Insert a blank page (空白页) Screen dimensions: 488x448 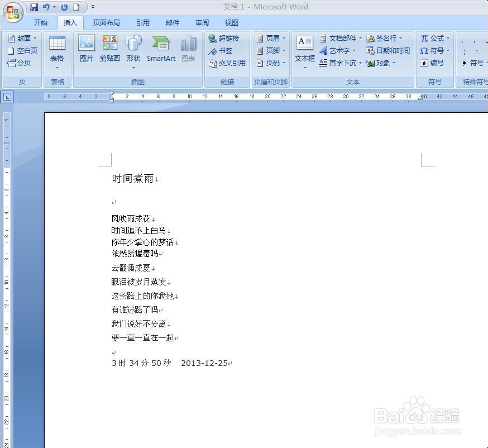click(x=22, y=50)
